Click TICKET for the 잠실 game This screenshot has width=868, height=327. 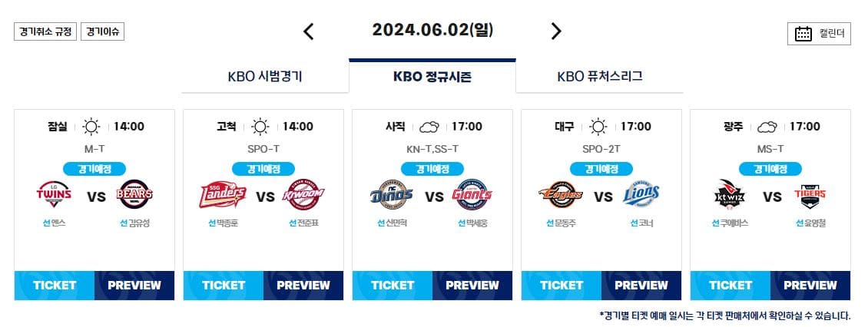55,286
